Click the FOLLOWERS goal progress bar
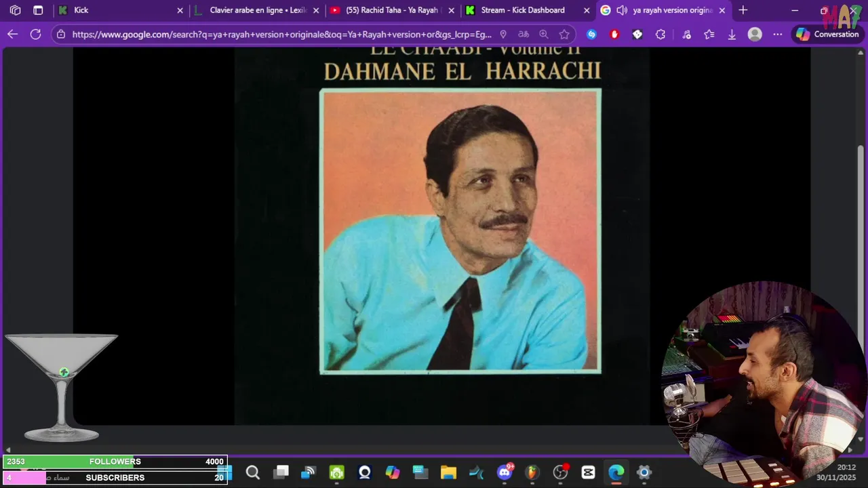Image resolution: width=868 pixels, height=488 pixels. click(x=115, y=462)
